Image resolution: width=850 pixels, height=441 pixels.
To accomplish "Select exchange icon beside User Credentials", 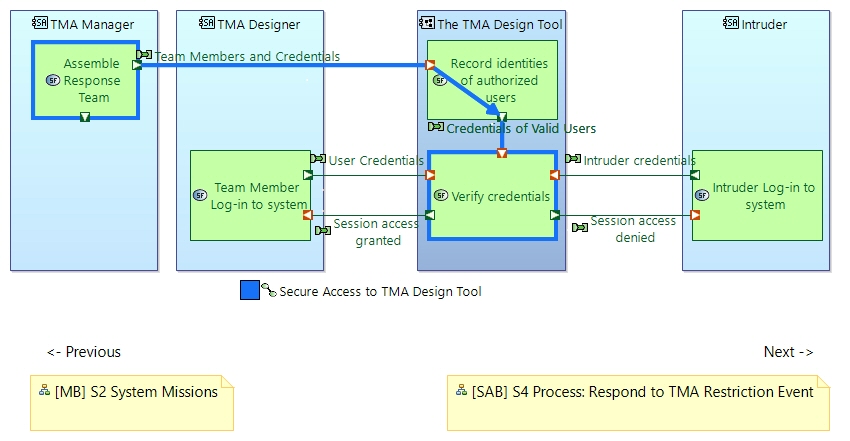I will [x=318, y=159].
